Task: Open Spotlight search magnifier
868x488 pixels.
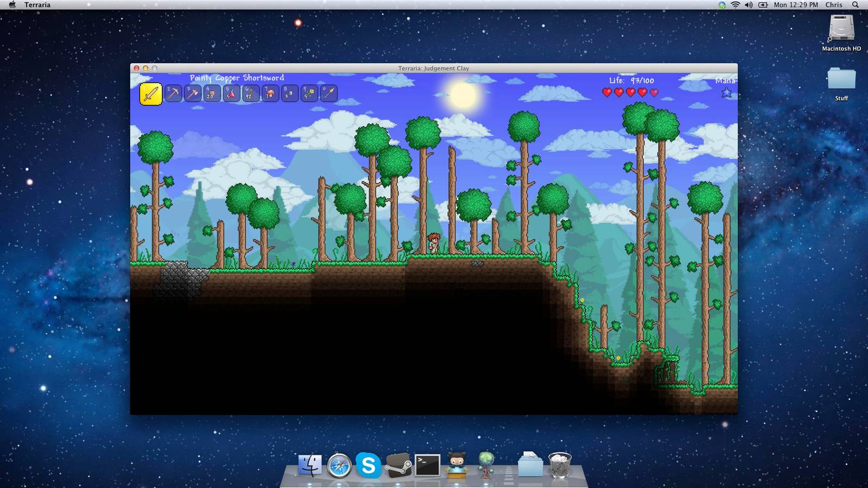Action: 856,5
